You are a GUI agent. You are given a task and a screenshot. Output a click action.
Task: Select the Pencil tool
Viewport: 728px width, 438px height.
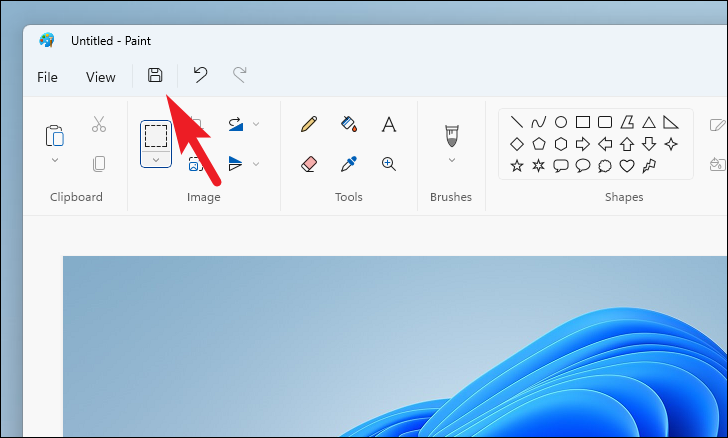309,124
